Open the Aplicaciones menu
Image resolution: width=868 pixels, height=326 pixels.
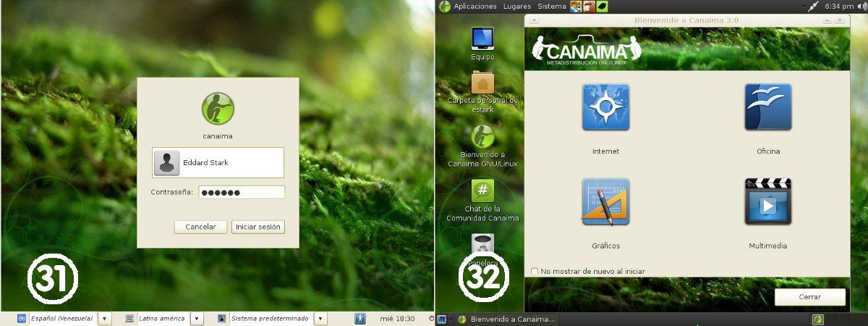(x=475, y=6)
